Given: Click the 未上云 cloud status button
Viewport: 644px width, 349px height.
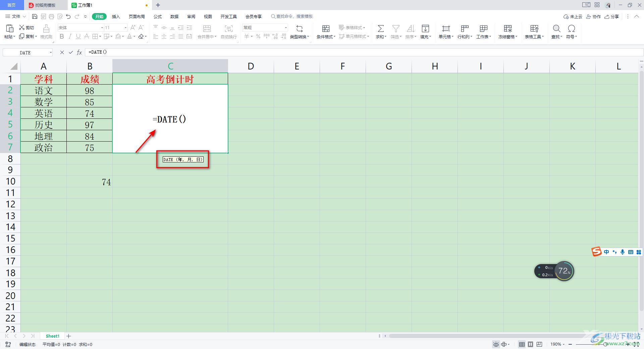Looking at the screenshot, I should 573,16.
